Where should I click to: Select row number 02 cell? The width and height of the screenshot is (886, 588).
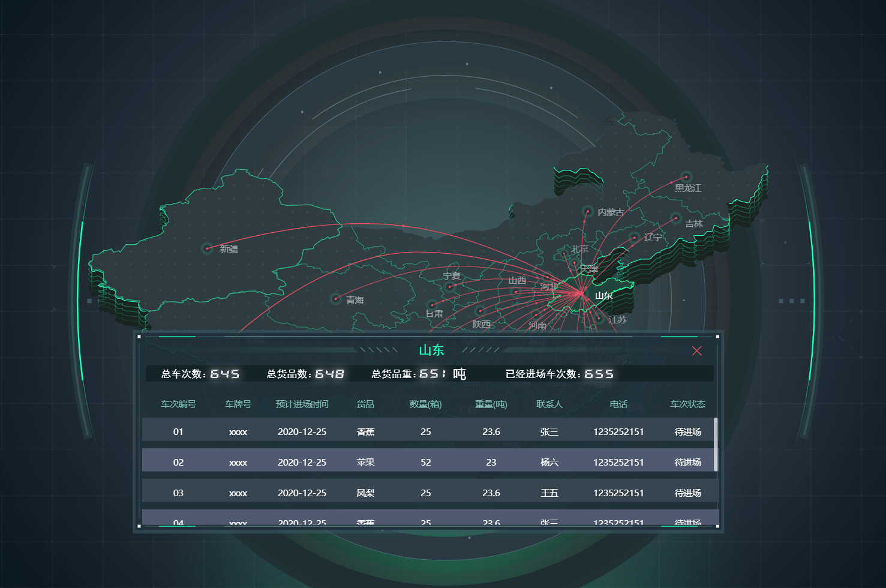click(178, 462)
